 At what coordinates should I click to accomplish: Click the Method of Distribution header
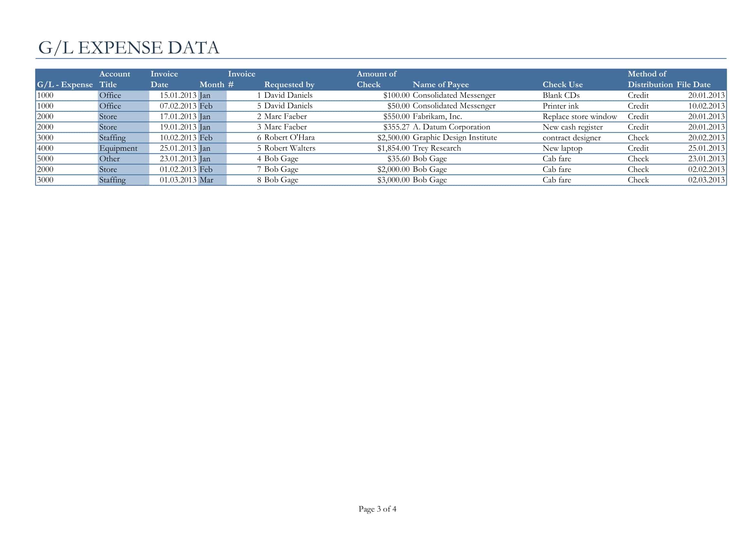[x=650, y=79]
